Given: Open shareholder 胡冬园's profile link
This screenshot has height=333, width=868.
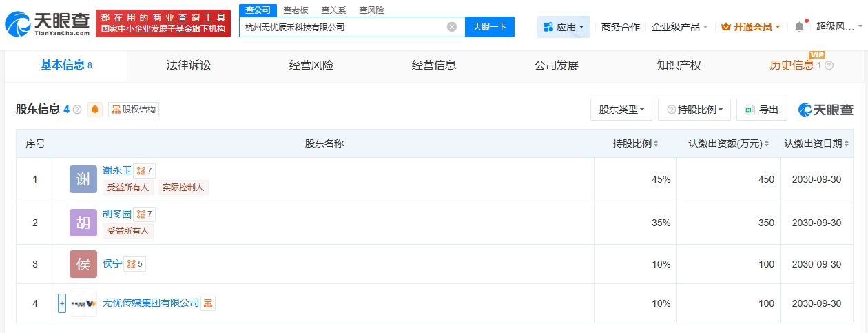Looking at the screenshot, I should tap(116, 214).
